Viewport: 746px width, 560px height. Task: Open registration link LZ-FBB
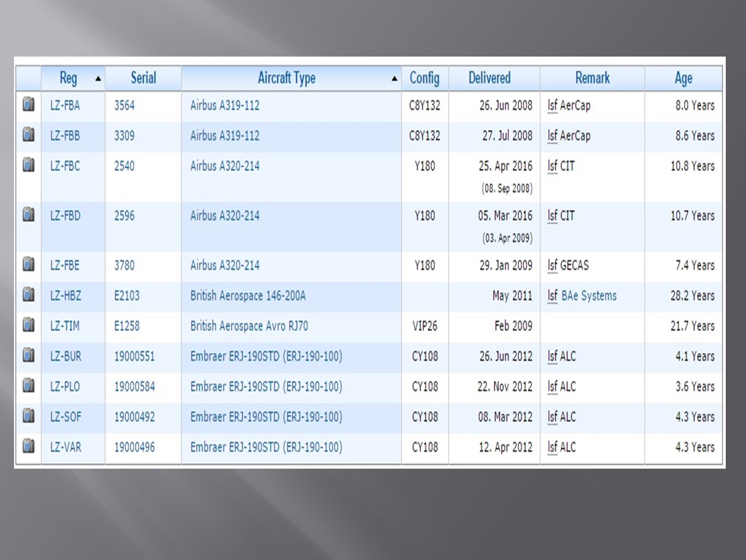pyautogui.click(x=65, y=136)
